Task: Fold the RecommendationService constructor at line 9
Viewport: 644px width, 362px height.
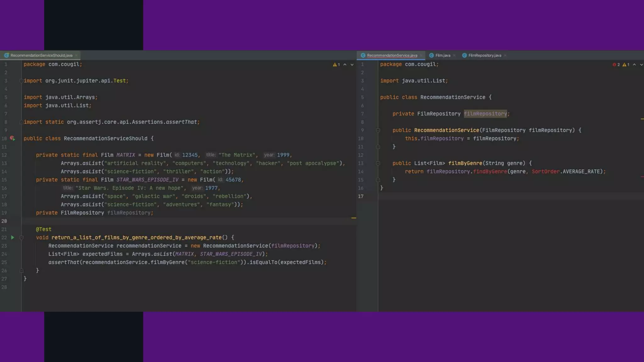Action: tap(378, 130)
